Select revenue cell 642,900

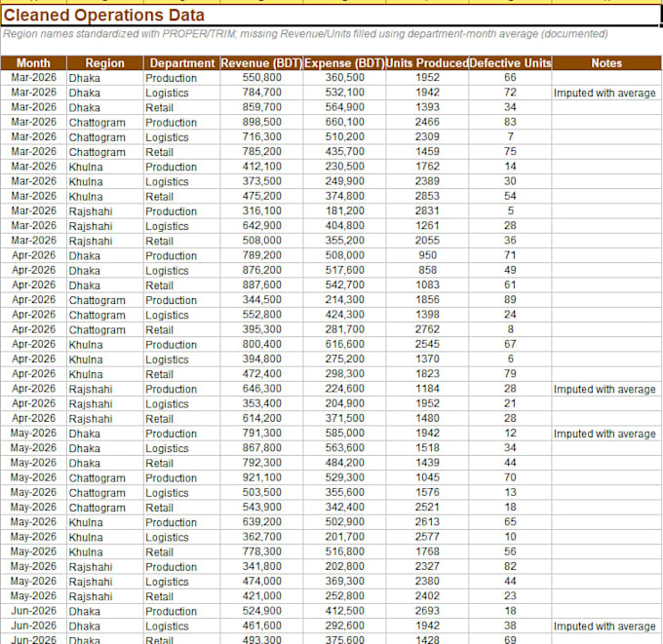[x=261, y=226]
